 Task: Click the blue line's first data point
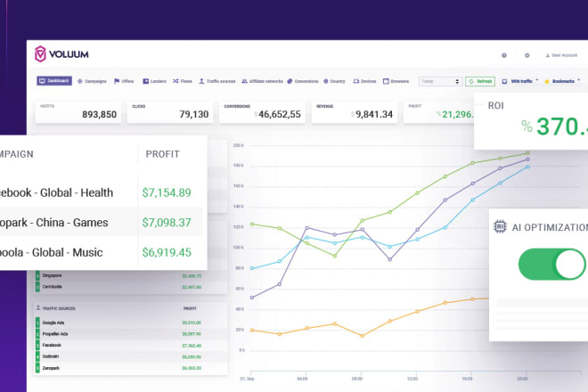[252, 268]
